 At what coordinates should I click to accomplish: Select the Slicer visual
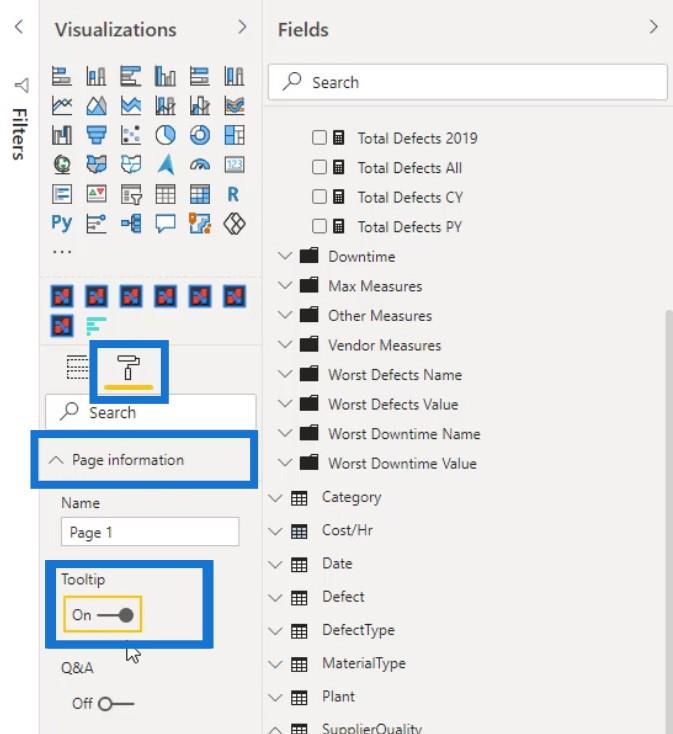[131, 194]
